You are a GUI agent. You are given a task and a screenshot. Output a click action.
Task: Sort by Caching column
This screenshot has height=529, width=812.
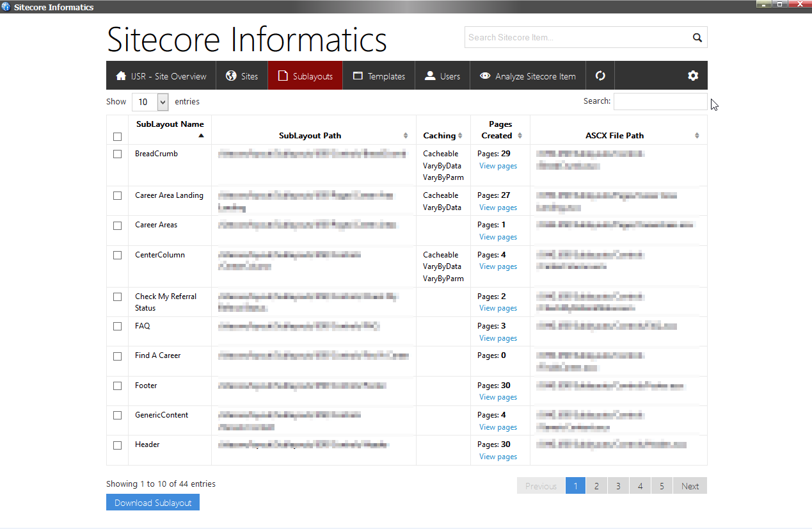click(443, 129)
